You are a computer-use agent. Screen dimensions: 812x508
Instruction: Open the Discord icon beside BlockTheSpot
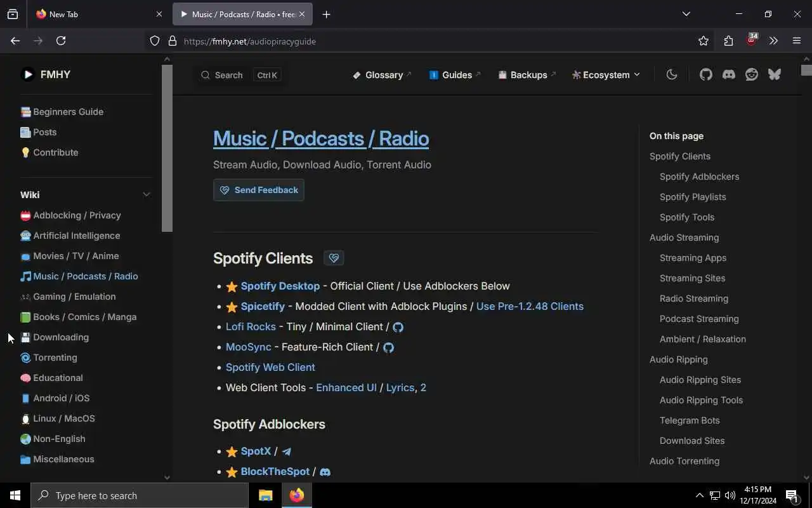click(x=325, y=472)
